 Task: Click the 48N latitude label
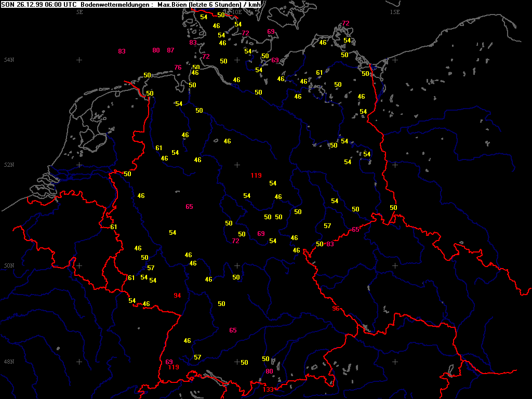pos(9,362)
